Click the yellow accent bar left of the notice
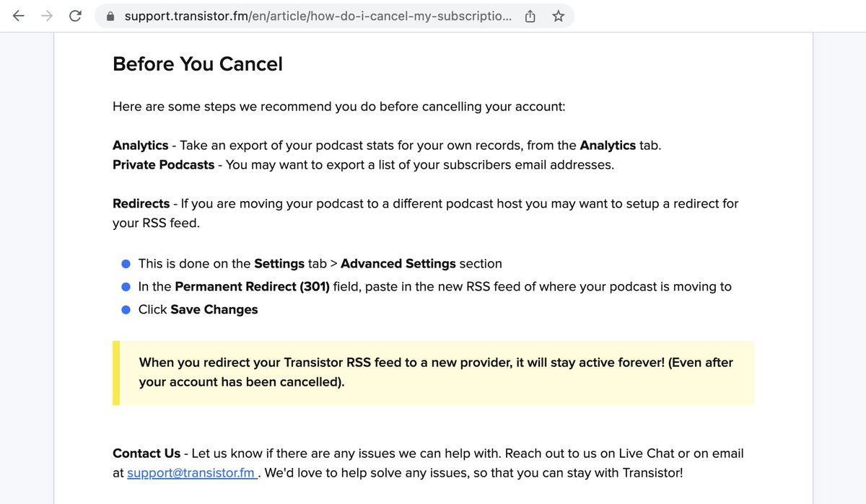 coord(115,373)
